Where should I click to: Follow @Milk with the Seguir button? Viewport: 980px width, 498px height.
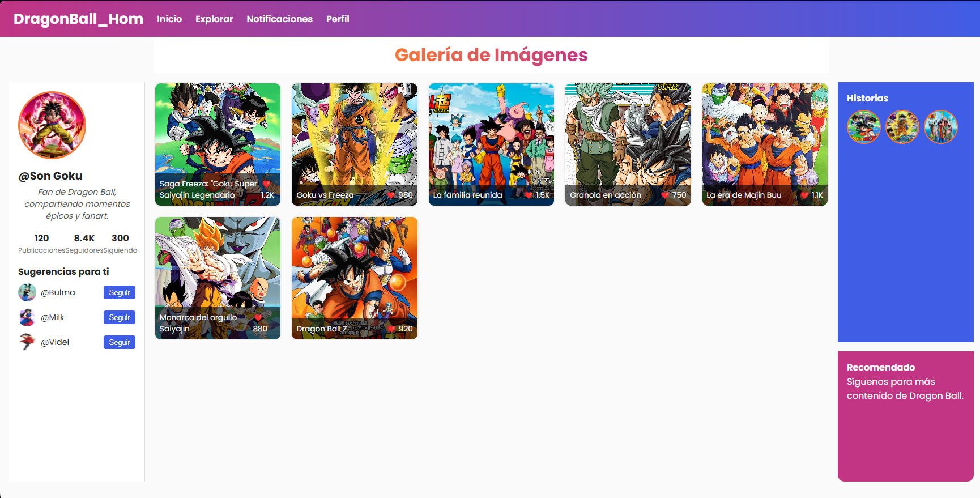click(120, 317)
